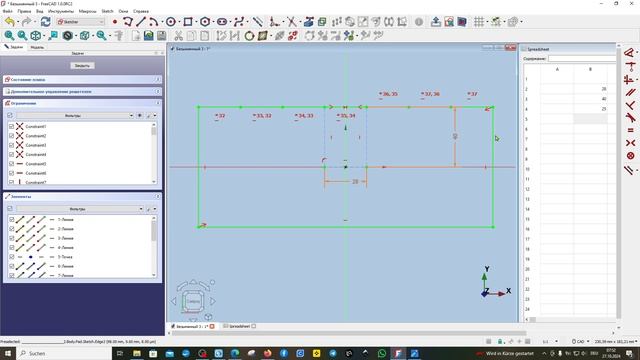640x360 pixels.
Task: Refresh the document with the recompute icon
Action: pyautogui.click(x=45, y=22)
